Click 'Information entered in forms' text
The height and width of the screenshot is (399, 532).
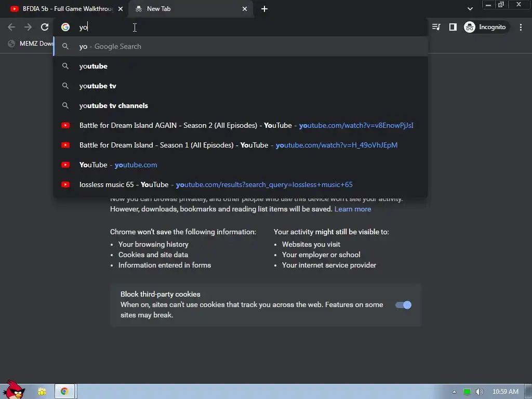click(165, 265)
